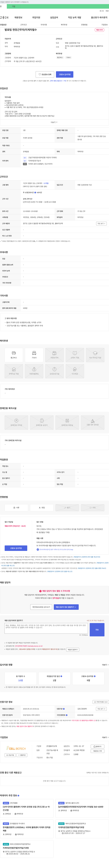Click 고용24 입사지원 button under 접수 마감일
Screen dimensions: 109x868
click(x=16, y=548)
